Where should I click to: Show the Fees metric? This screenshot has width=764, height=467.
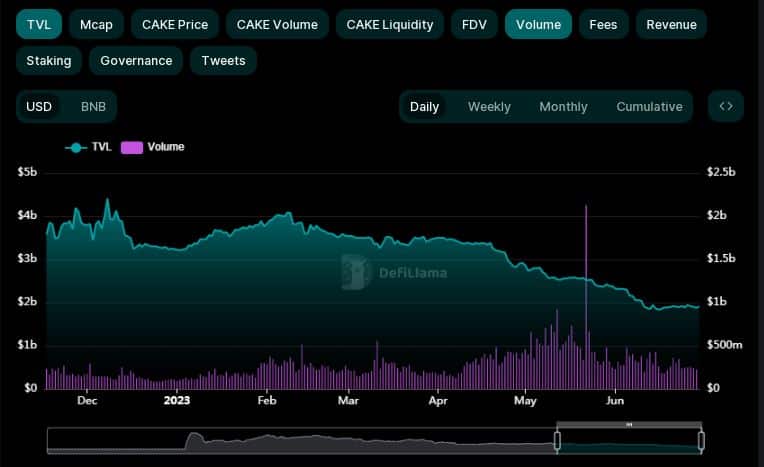point(603,24)
